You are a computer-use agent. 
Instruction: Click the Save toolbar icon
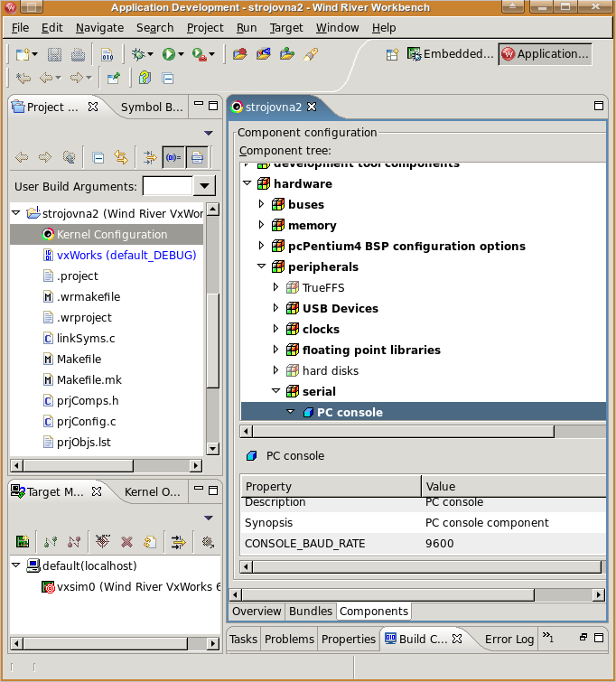tap(54, 54)
